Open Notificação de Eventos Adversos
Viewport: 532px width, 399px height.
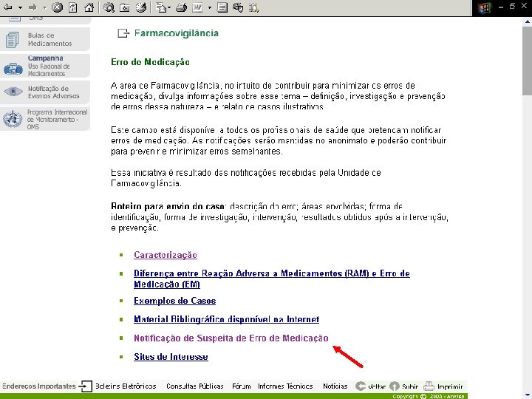(46, 92)
